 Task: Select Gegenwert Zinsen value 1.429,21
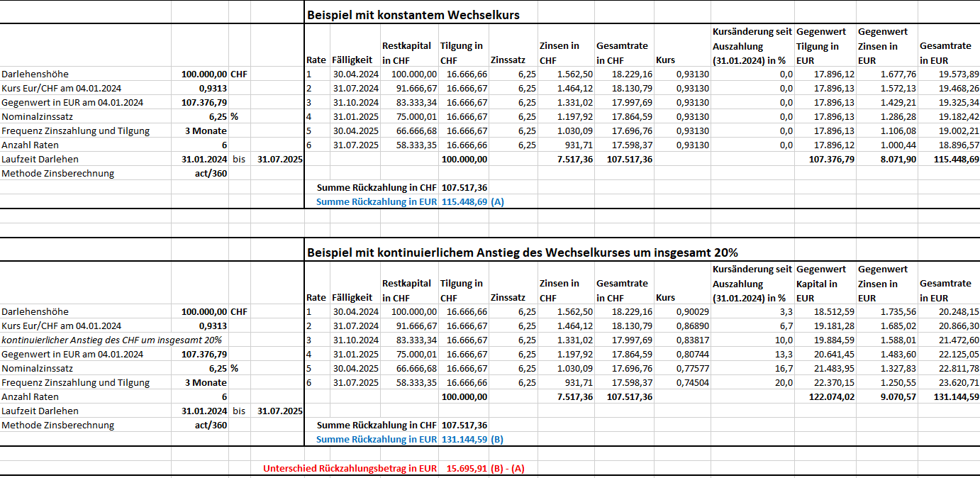coord(897,102)
